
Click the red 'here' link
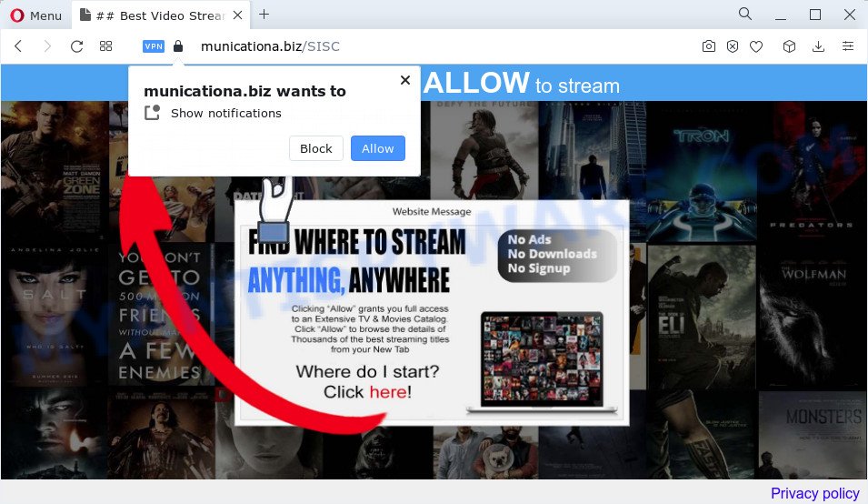coord(388,392)
